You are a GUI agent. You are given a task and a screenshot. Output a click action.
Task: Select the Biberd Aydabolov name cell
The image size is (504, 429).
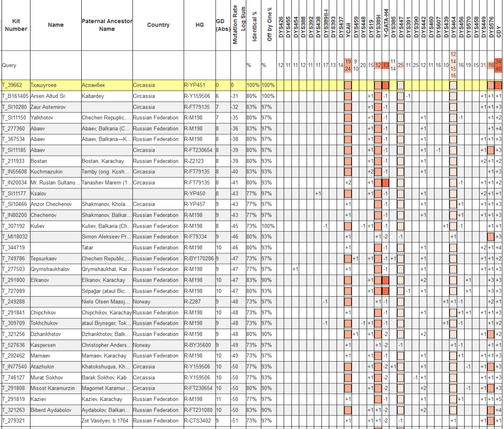pyautogui.click(x=50, y=410)
